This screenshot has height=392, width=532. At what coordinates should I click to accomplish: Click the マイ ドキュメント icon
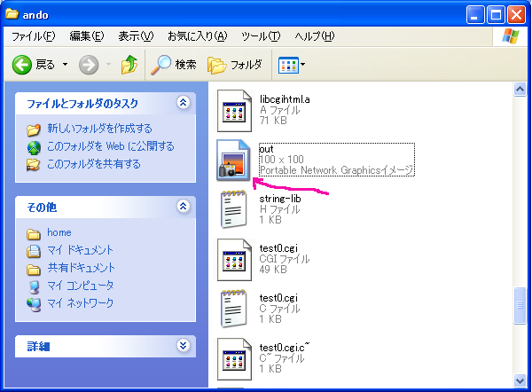click(34, 251)
